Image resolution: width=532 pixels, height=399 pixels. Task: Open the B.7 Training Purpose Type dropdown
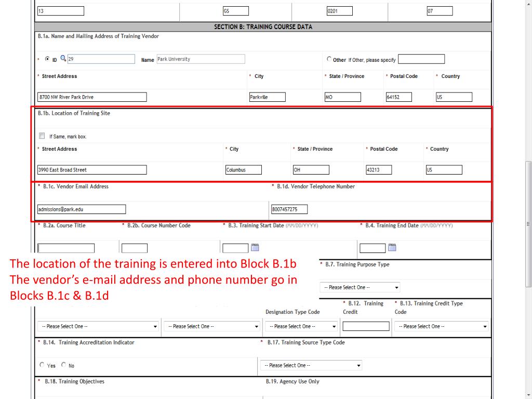pyautogui.click(x=360, y=287)
